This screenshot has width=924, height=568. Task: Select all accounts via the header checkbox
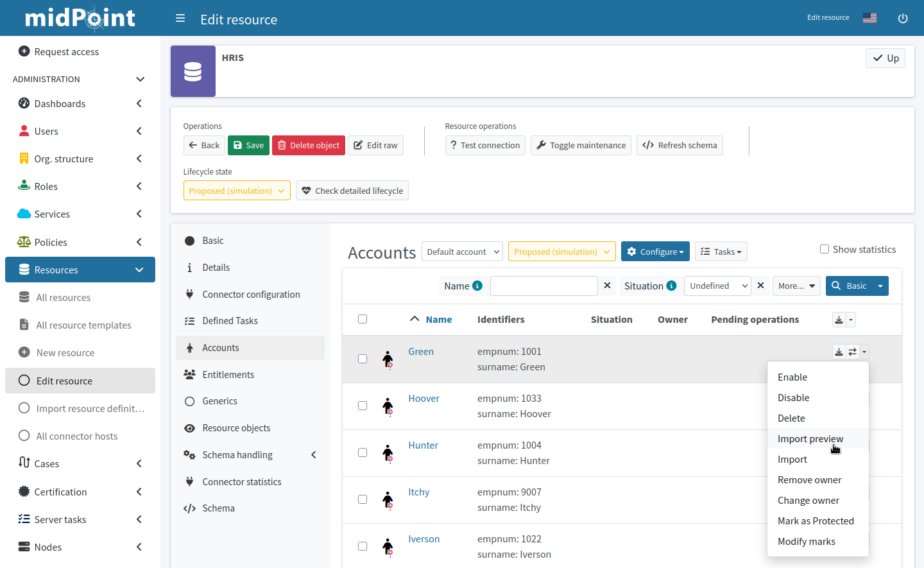363,318
